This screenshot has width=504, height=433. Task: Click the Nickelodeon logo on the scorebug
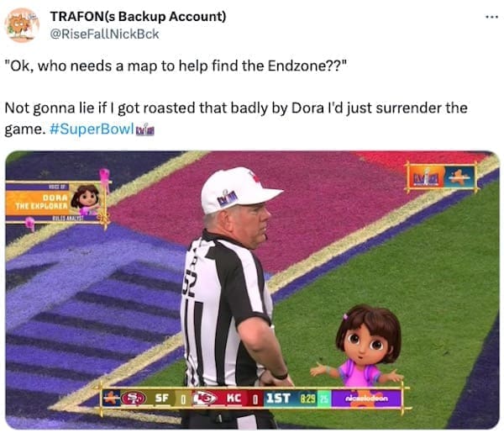pyautogui.click(x=367, y=399)
